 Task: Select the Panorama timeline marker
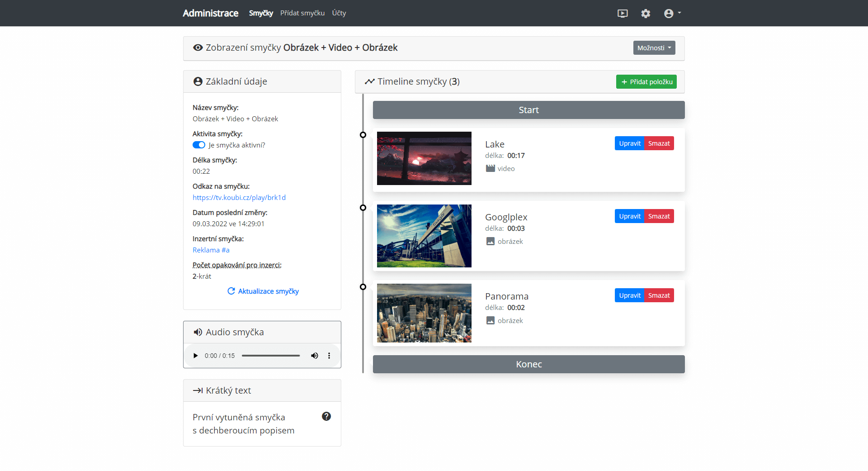point(363,287)
